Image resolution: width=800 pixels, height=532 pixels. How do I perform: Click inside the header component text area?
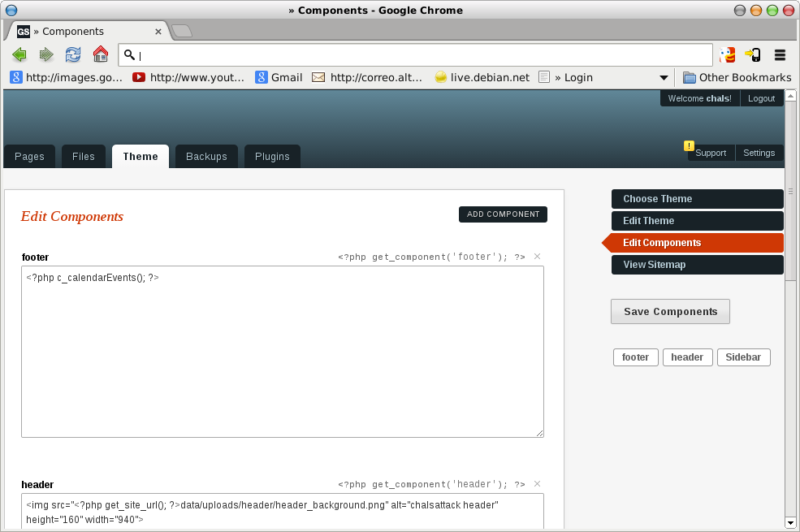point(283,512)
